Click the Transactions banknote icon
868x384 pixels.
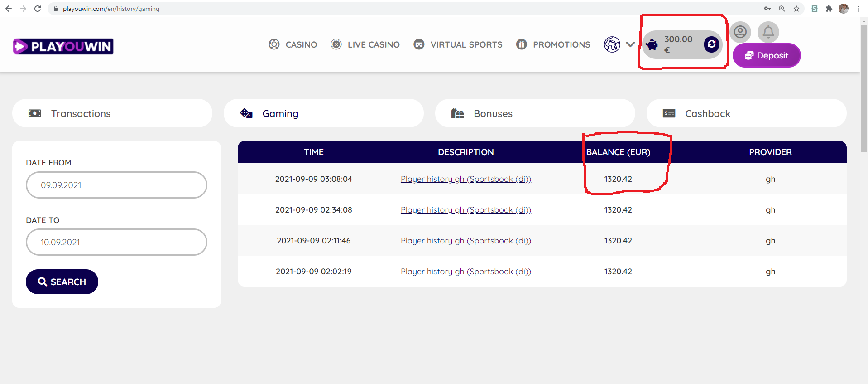[35, 113]
